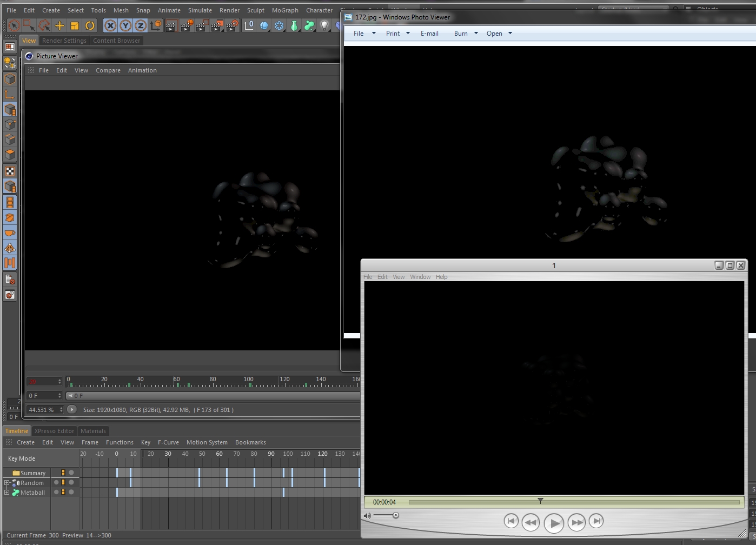This screenshot has height=545, width=756.
Task: Switch to the Materials tab
Action: coord(93,431)
